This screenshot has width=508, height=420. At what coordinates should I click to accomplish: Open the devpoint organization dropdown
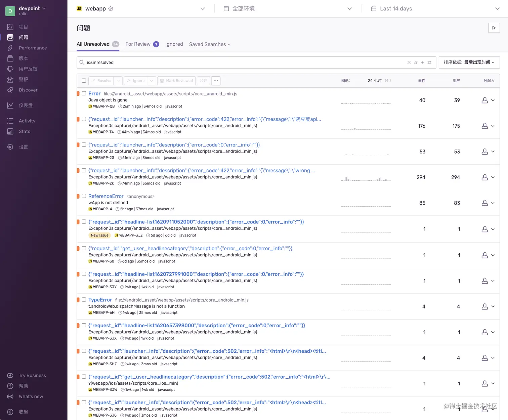tap(32, 8)
